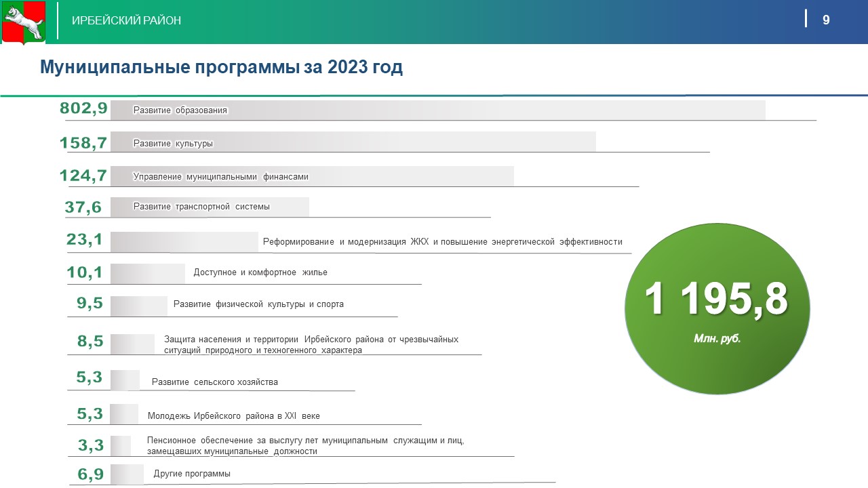Click the slide number 9
The image size is (868, 488).
point(826,20)
